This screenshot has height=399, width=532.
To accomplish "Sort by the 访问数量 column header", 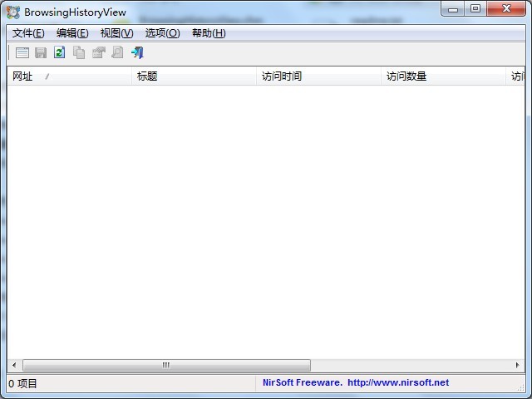I will 443,76.
